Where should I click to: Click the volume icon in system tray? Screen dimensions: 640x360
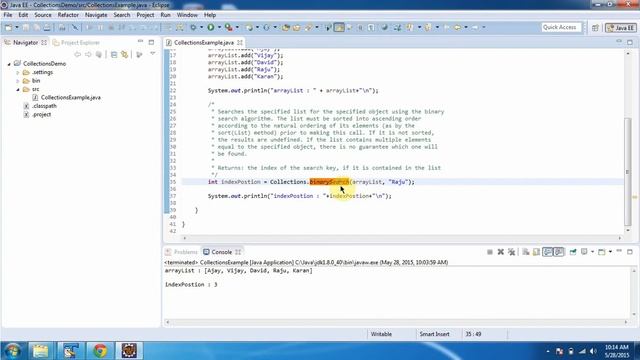tap(593, 351)
